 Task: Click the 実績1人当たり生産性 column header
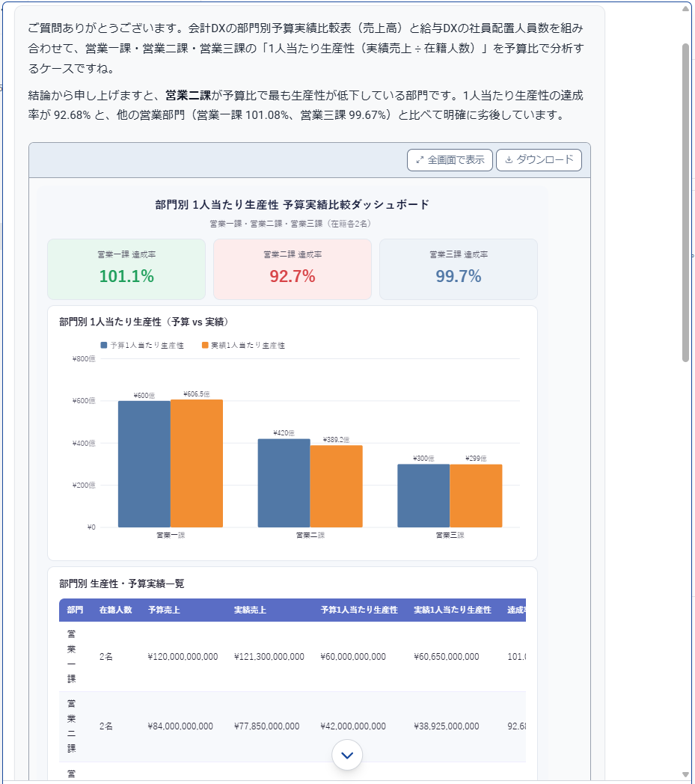[453, 610]
